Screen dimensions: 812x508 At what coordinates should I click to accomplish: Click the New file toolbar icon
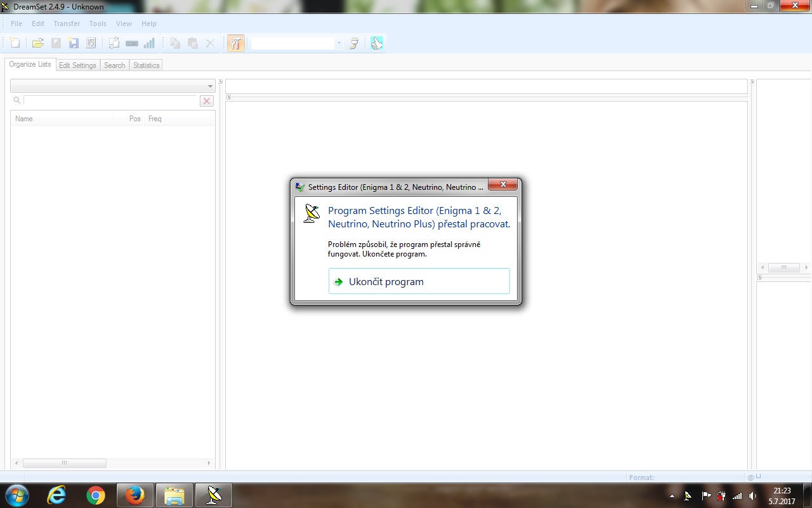pyautogui.click(x=15, y=43)
